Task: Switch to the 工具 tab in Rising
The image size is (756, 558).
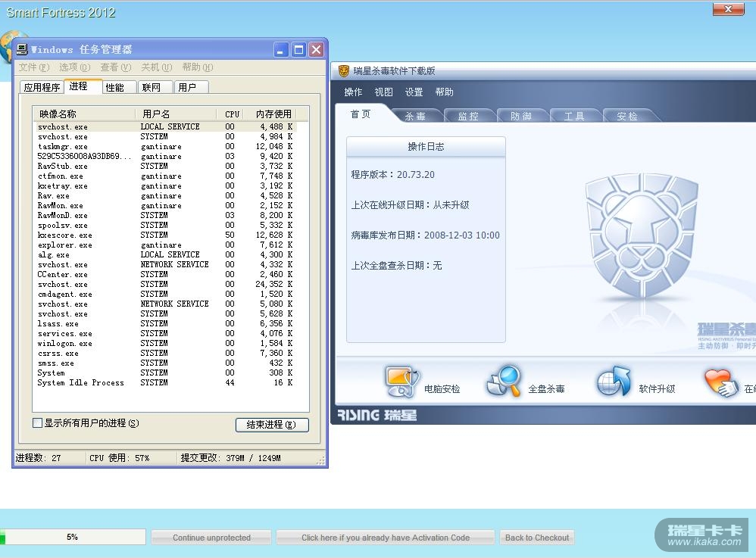Action: pos(574,116)
